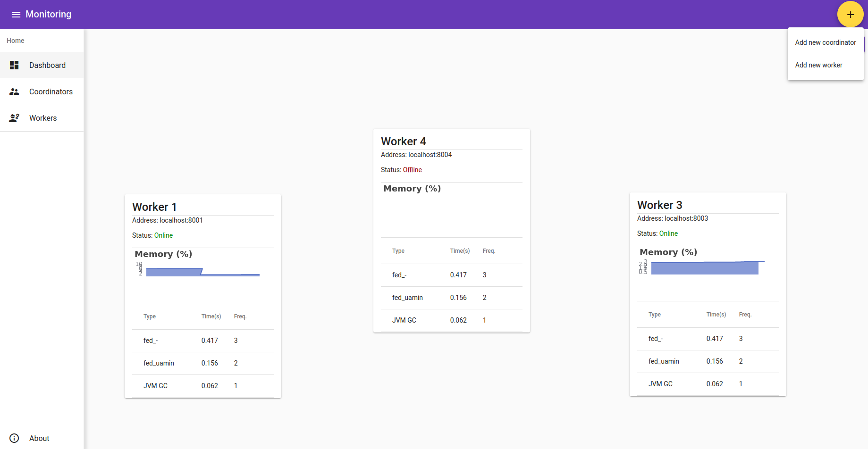Open the hamburger navigation menu
This screenshot has width=868, height=449.
(x=16, y=15)
